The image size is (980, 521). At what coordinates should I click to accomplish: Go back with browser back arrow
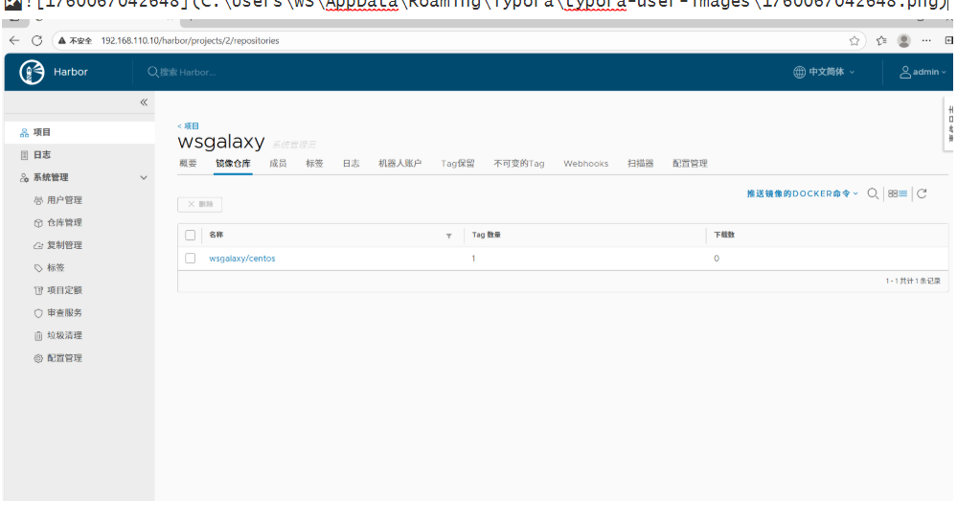point(14,40)
